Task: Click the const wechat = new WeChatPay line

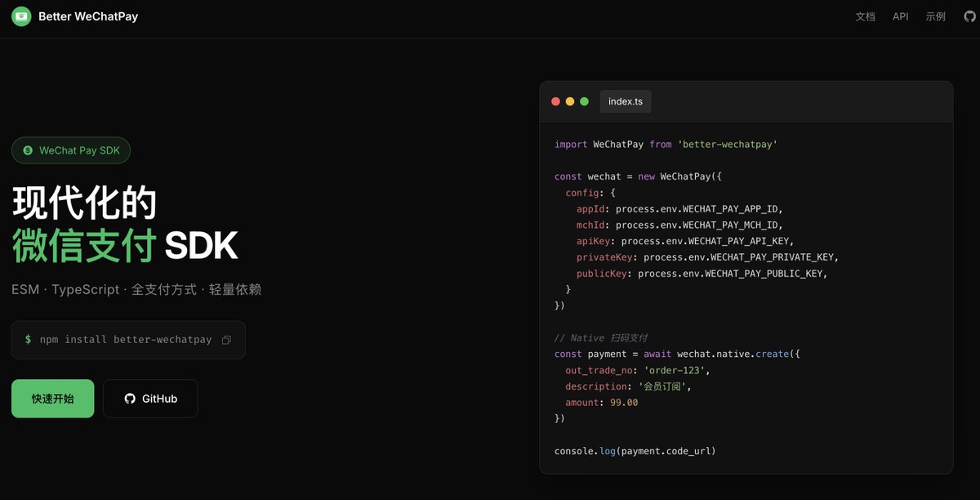Action: pyautogui.click(x=639, y=176)
